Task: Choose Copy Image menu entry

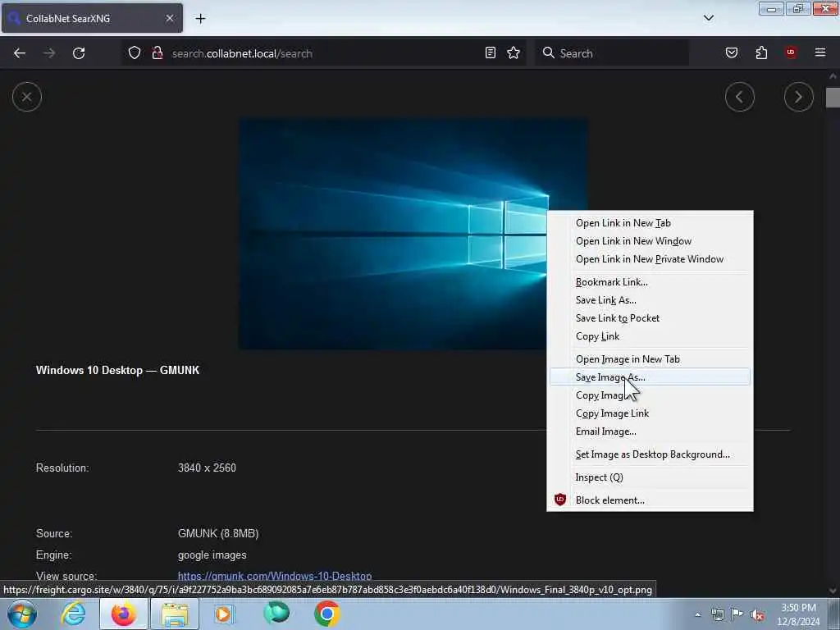Action: pos(650,395)
